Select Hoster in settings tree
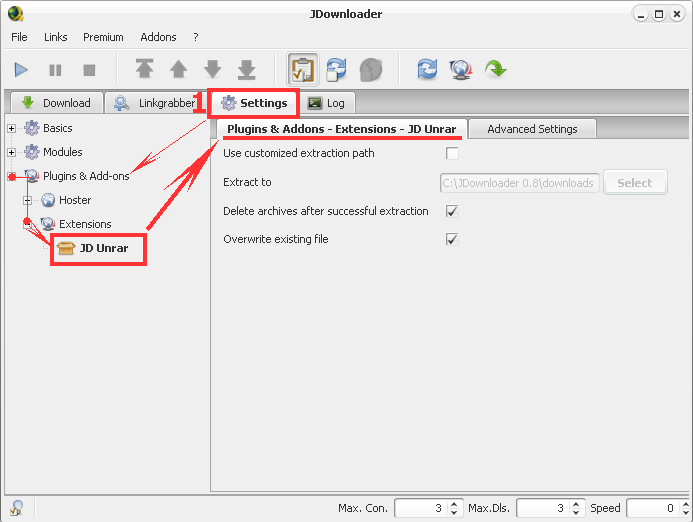The height and width of the screenshot is (522, 693). coord(75,200)
